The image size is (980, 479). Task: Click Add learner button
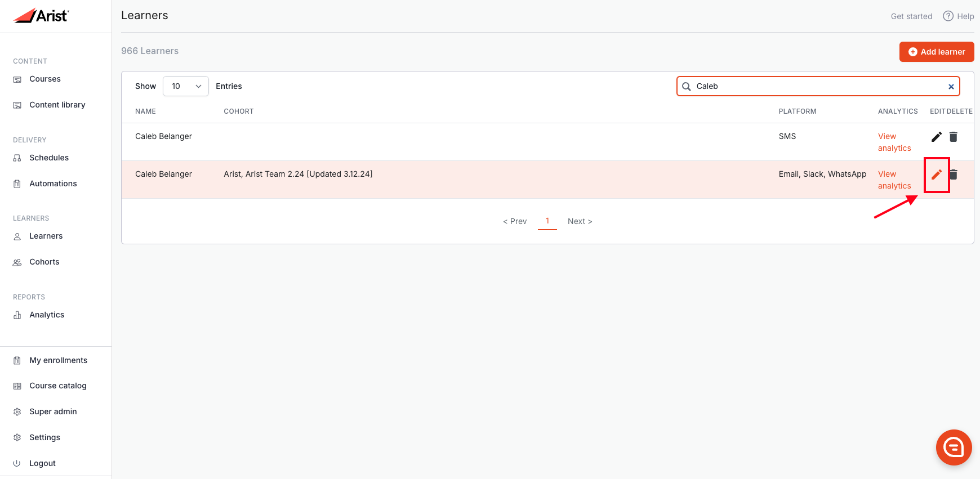pyautogui.click(x=937, y=52)
